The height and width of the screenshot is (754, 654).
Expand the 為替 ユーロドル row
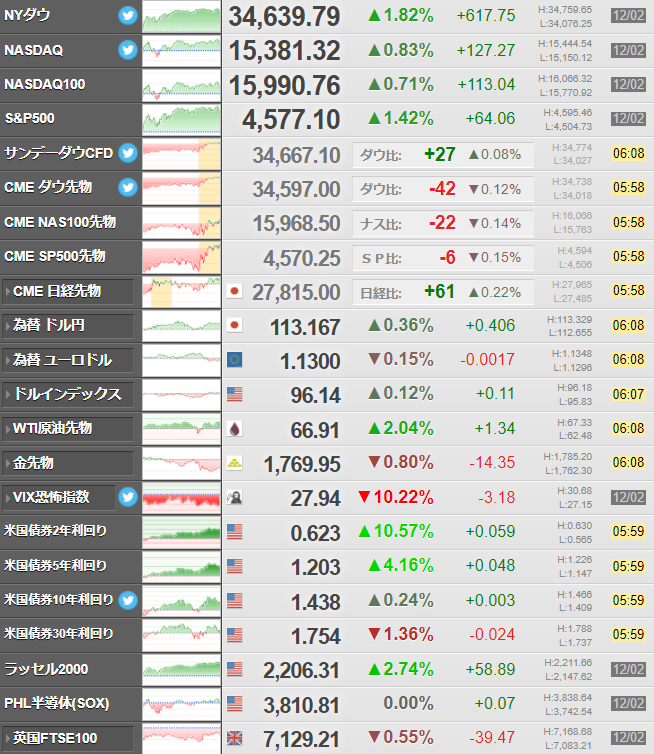tap(68, 360)
